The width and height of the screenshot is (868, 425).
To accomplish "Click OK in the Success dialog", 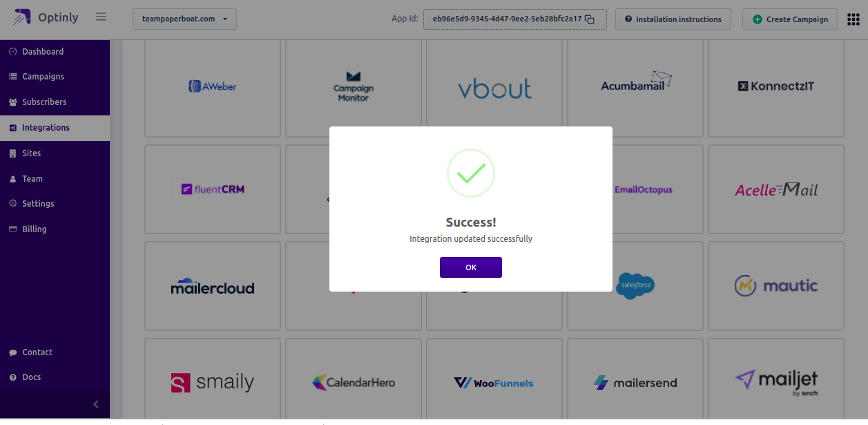I will click(471, 267).
